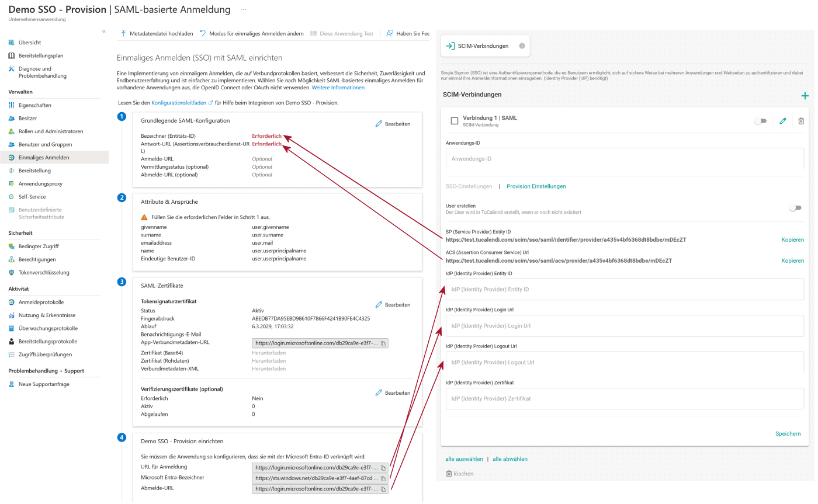Toggle the Verbindung 1 connection switch
The height and width of the screenshot is (504, 818).
click(760, 121)
